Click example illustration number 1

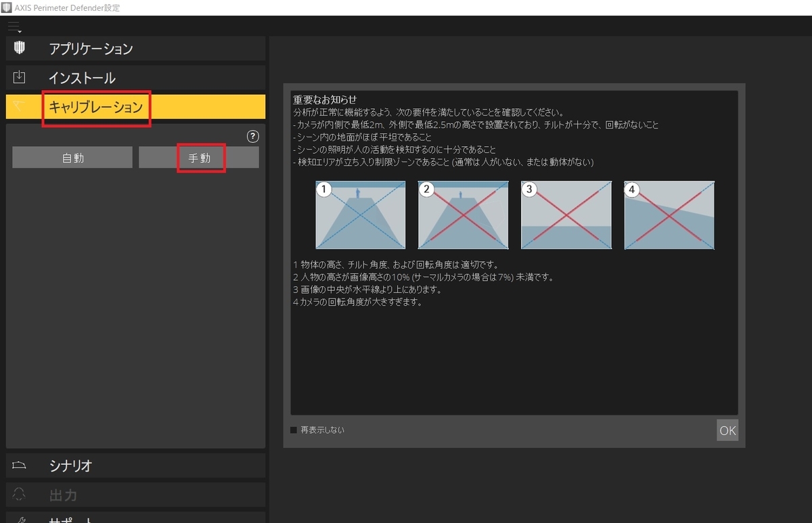(360, 214)
